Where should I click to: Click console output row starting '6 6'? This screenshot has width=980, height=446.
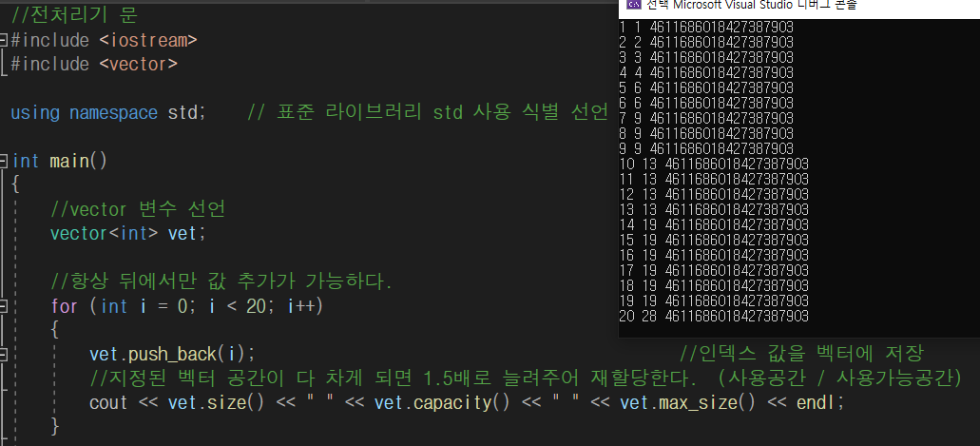706,103
